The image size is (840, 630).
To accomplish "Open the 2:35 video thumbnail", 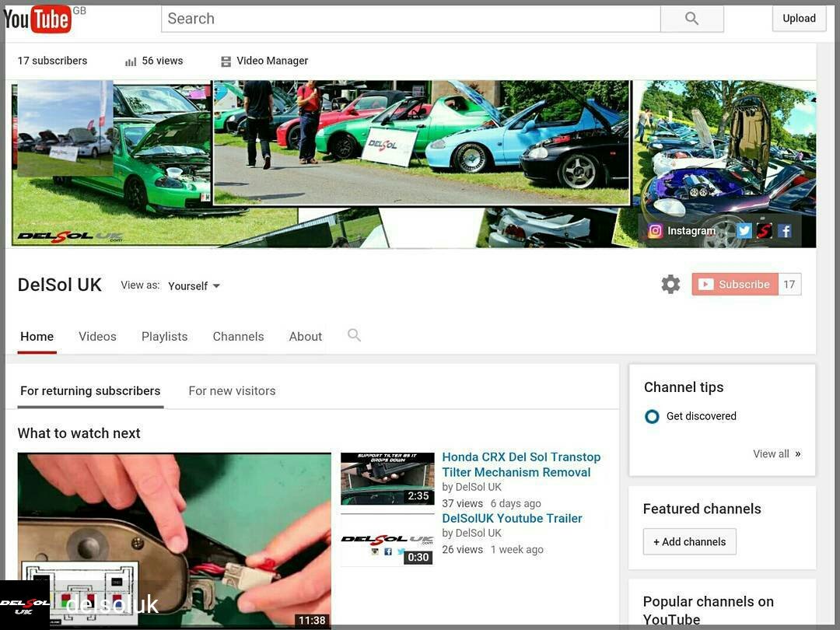I will tap(387, 479).
